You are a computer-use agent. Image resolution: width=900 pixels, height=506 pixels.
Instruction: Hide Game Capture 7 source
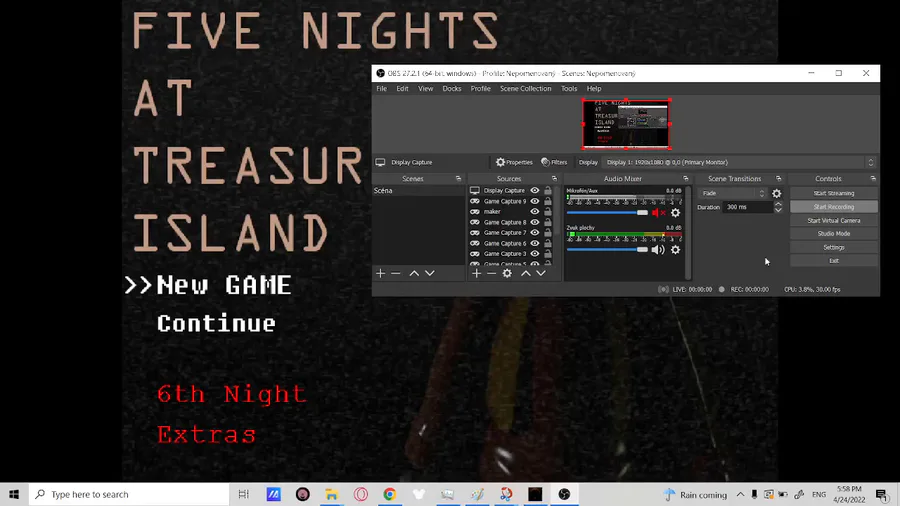tap(534, 232)
